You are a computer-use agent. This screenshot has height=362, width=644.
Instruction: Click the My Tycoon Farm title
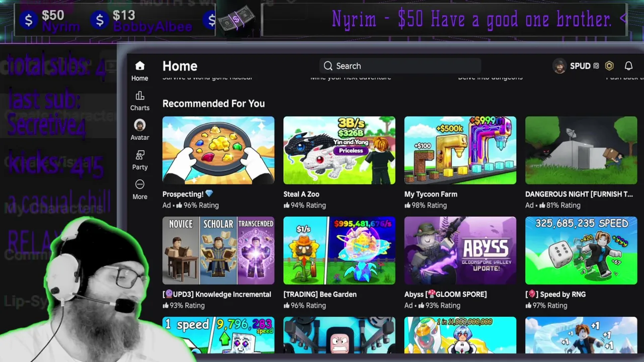pos(431,194)
